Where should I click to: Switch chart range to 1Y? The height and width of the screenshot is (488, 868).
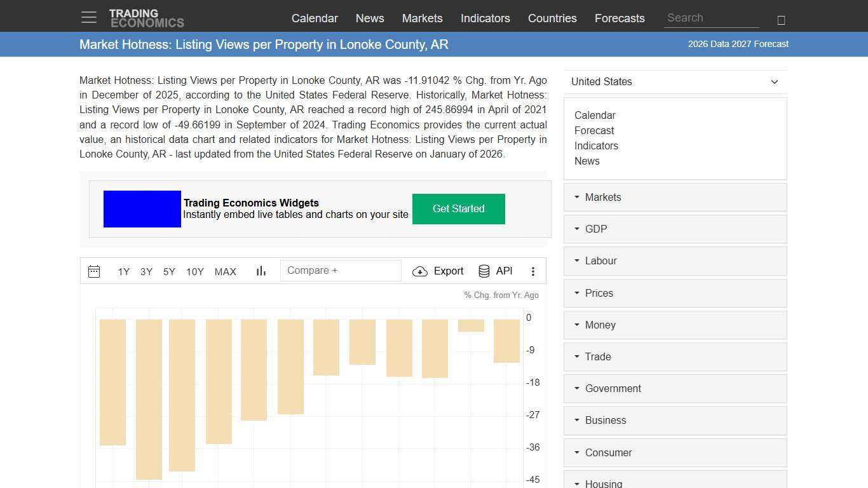123,271
